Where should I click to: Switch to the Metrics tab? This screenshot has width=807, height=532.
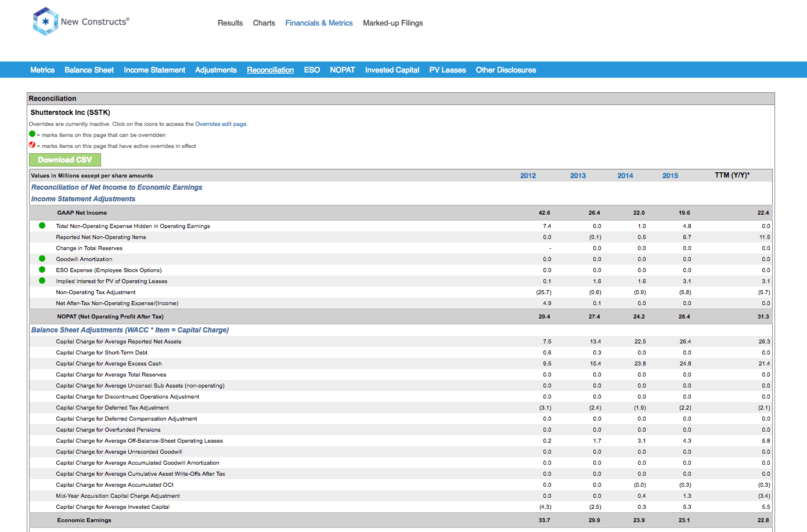click(x=42, y=70)
